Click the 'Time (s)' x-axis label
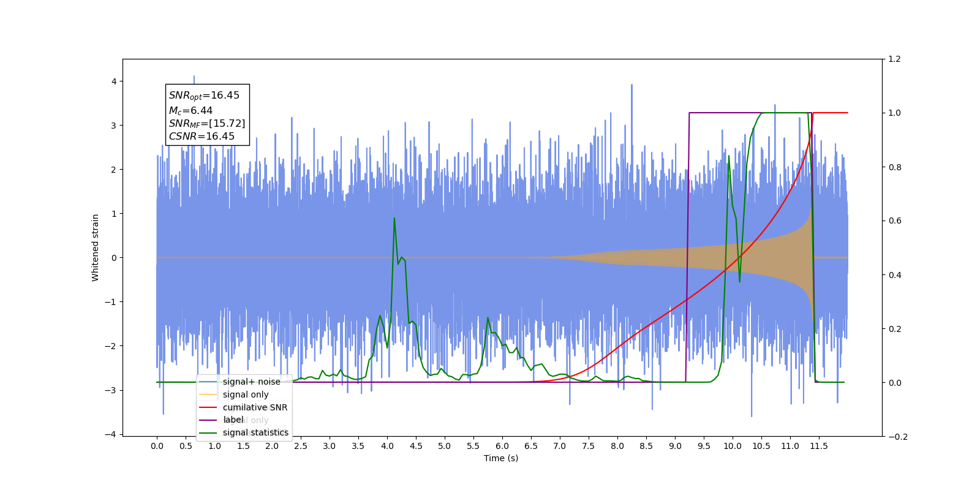This screenshot has width=980, height=490. pyautogui.click(x=501, y=458)
